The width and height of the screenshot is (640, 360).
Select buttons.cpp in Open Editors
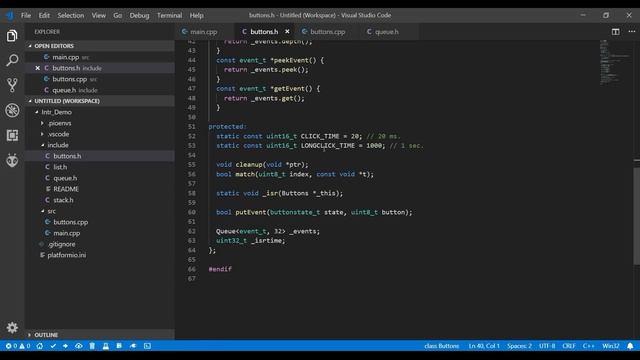point(100,79)
